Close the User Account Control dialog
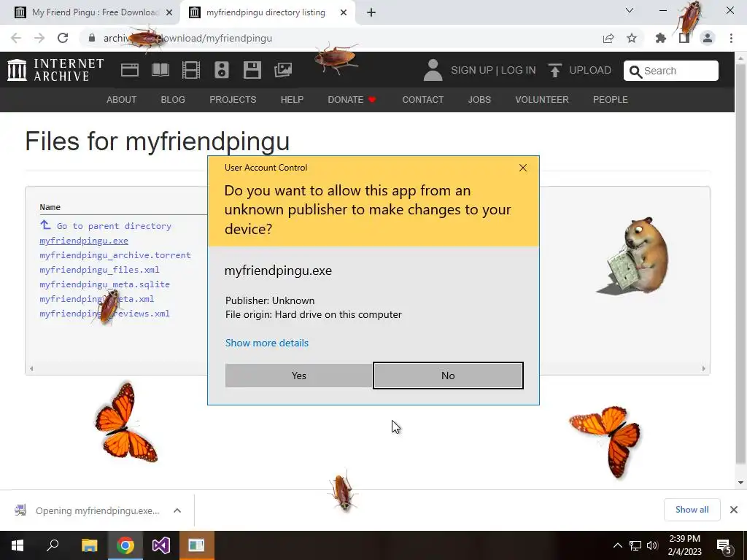This screenshot has height=560, width=747. point(523,168)
